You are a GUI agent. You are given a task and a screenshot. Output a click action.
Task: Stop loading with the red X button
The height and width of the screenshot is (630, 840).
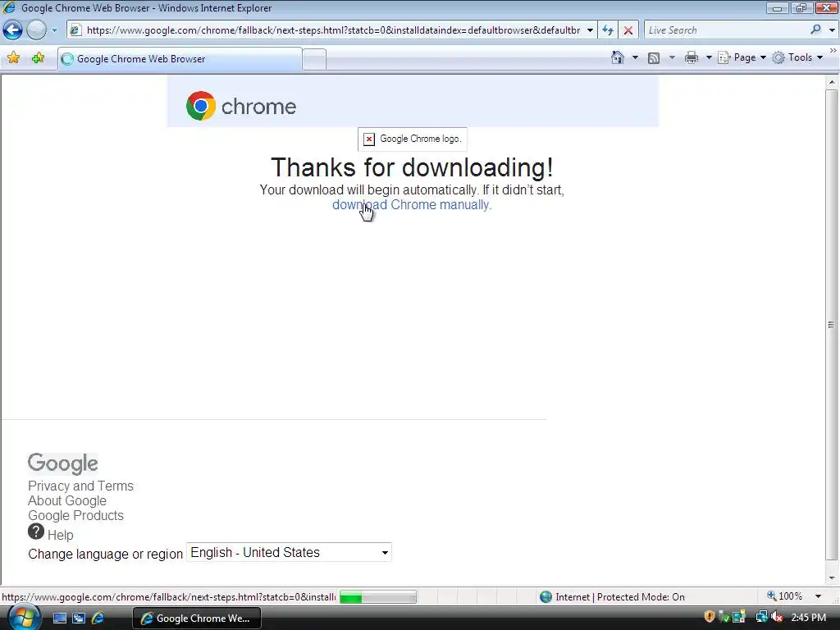click(628, 30)
